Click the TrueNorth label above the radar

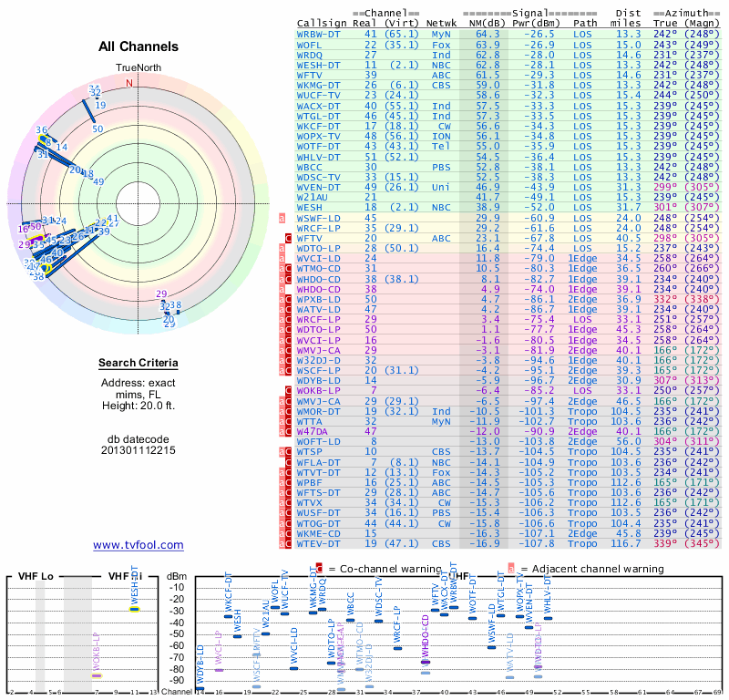(x=139, y=68)
